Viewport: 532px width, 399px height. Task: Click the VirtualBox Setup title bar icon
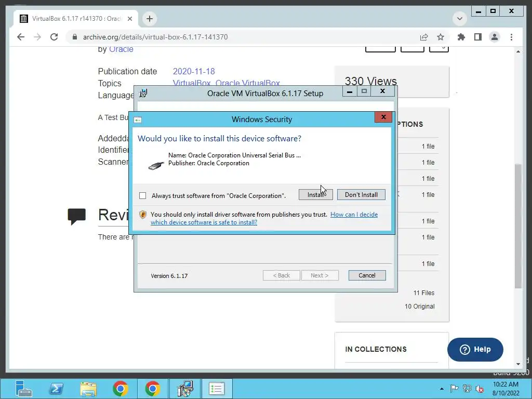143,93
